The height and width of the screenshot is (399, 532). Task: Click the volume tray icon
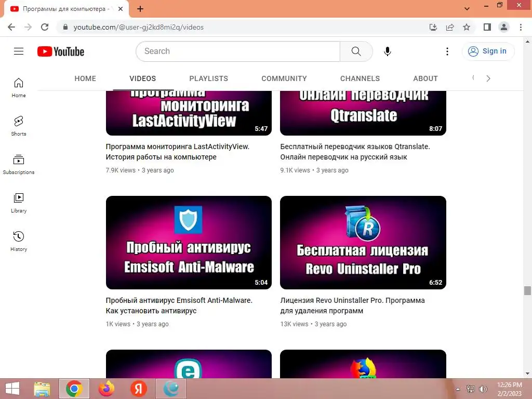click(483, 389)
